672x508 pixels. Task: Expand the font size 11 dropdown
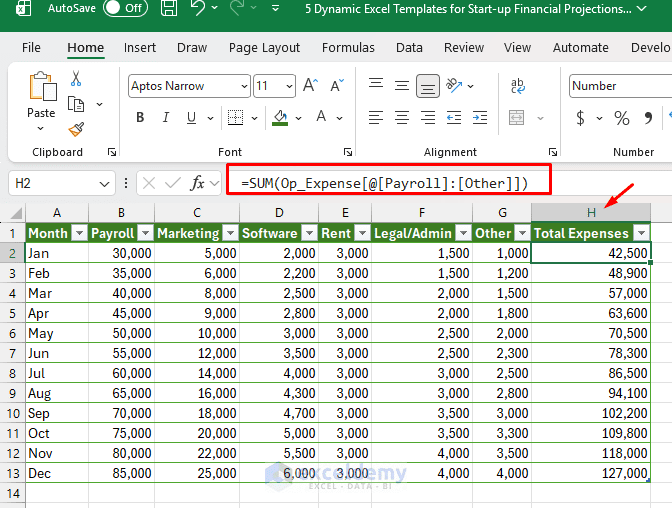[290, 86]
